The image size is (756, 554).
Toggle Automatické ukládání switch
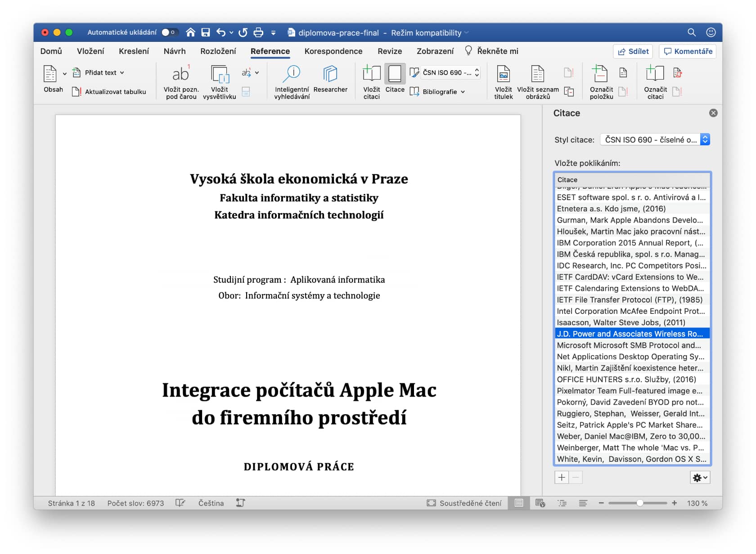point(170,32)
